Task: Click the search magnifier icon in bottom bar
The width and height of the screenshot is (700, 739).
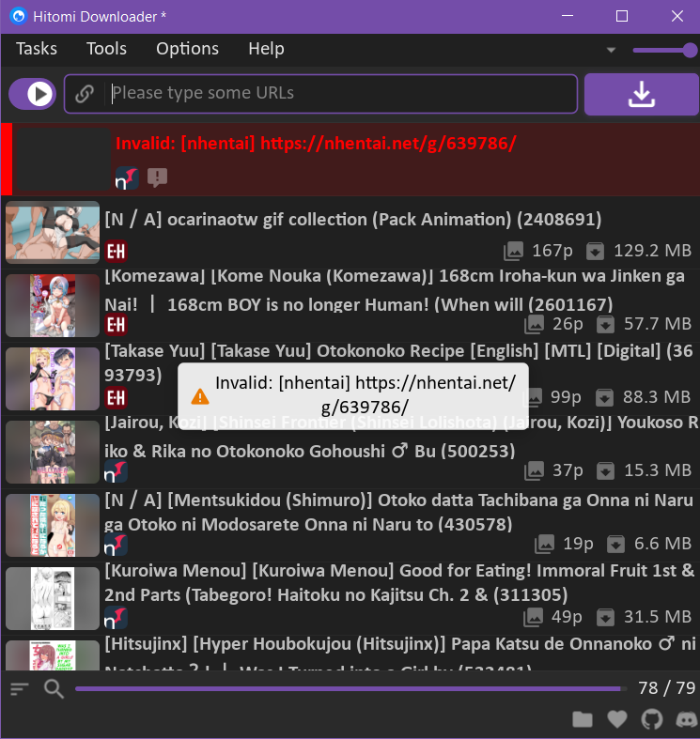Action: point(54,689)
